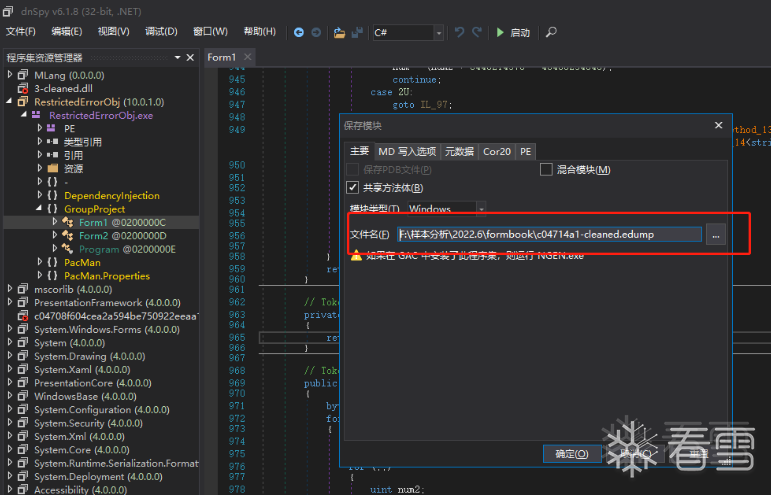Confirm saving with the 确定(O) button
The width and height of the screenshot is (771, 496).
pyautogui.click(x=572, y=453)
